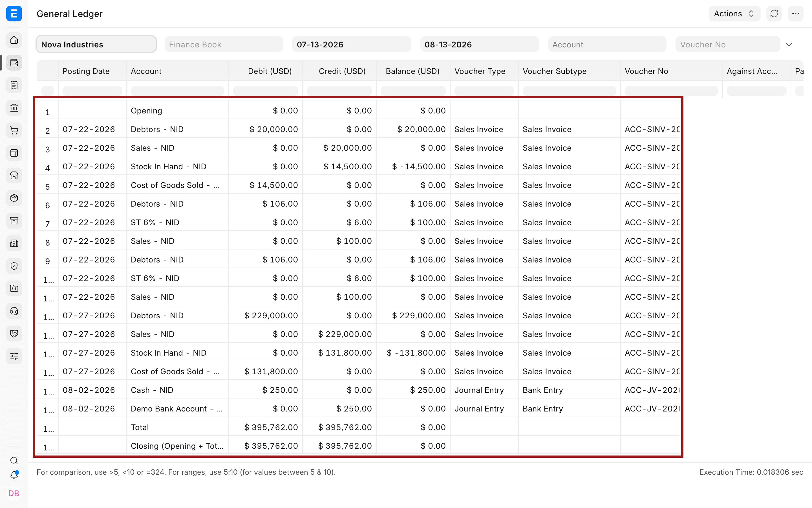Image resolution: width=812 pixels, height=508 pixels.
Task: Open the clipboard document sidebar icon
Action: click(14, 85)
